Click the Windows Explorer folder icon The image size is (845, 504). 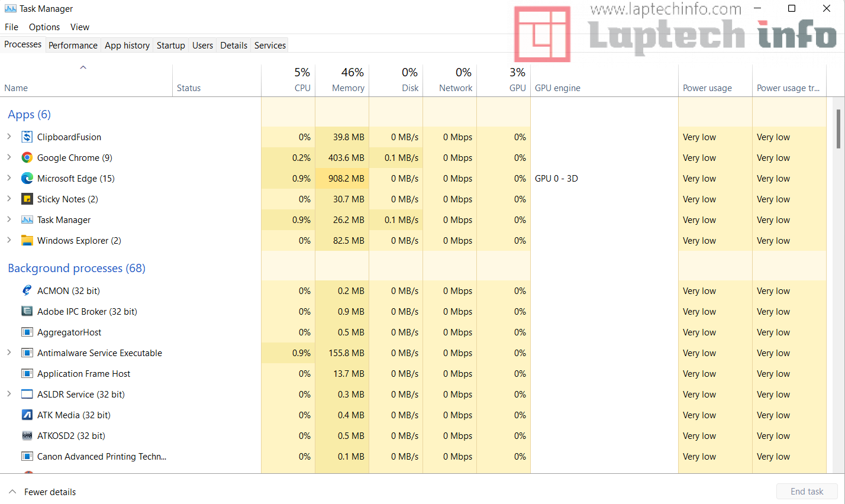click(27, 241)
